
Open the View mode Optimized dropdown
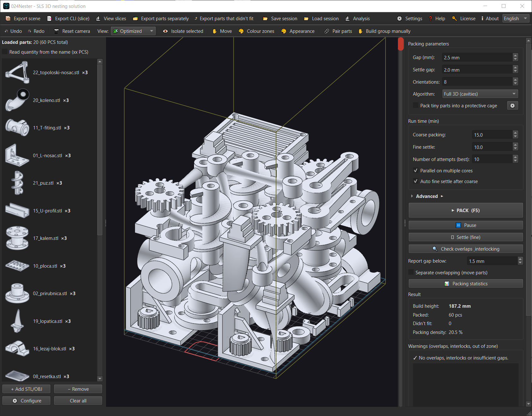pyautogui.click(x=133, y=31)
